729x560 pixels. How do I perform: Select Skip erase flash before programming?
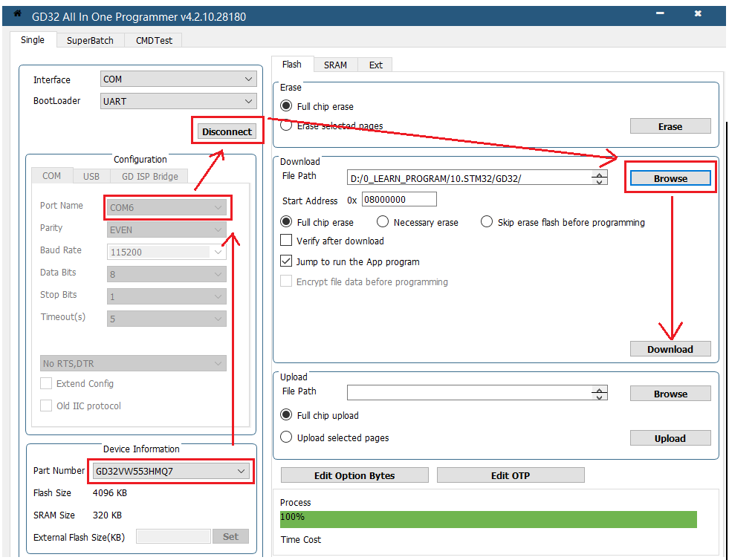point(487,222)
